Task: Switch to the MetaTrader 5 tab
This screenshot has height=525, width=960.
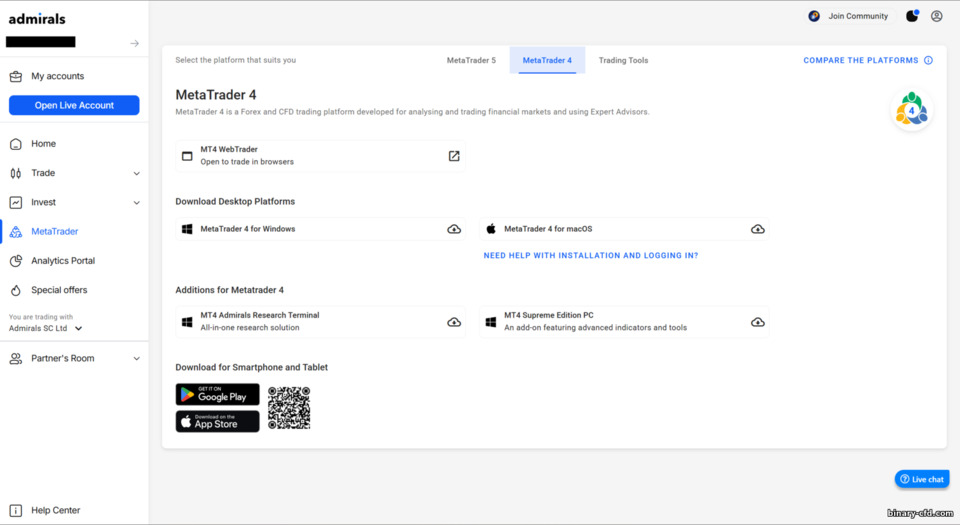Action: tap(471, 60)
